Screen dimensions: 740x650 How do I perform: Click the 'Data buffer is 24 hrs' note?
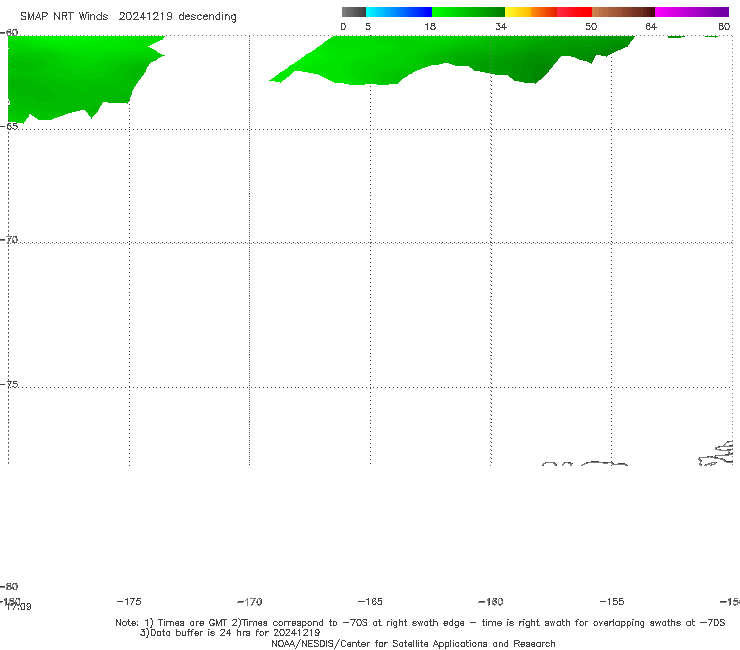(230, 633)
